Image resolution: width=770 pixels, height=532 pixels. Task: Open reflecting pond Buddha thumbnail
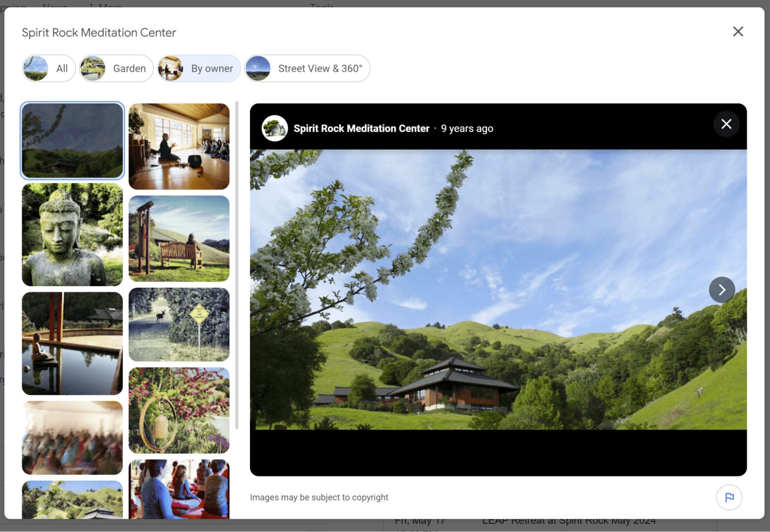pos(72,343)
